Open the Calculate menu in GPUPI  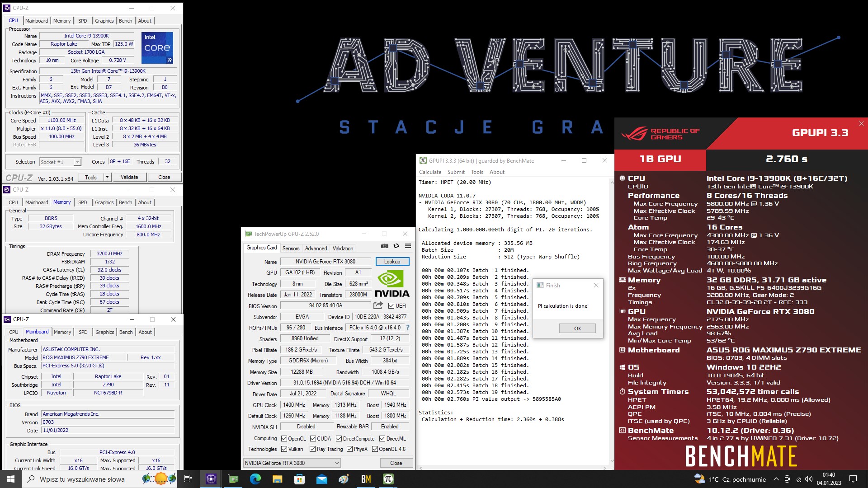coord(430,172)
